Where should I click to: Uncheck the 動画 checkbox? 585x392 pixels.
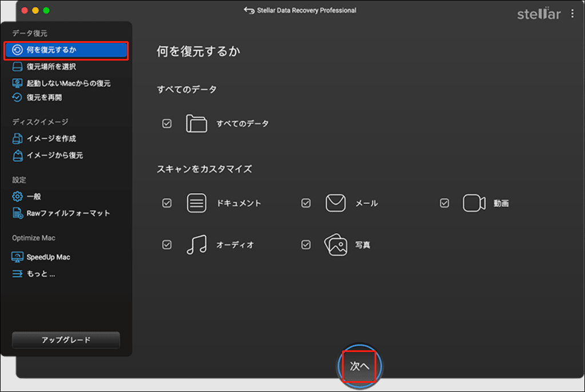444,203
